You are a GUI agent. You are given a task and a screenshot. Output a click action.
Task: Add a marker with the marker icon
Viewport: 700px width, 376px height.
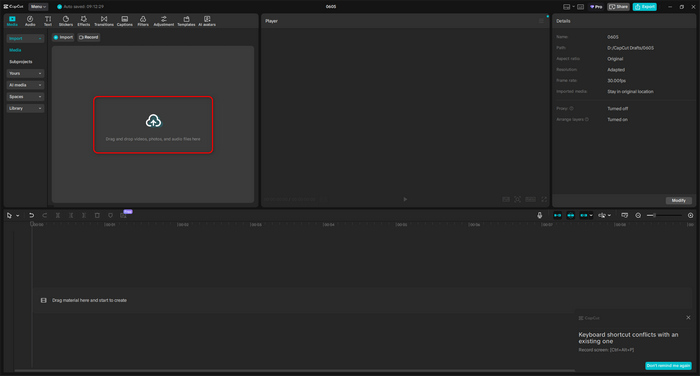(110, 215)
